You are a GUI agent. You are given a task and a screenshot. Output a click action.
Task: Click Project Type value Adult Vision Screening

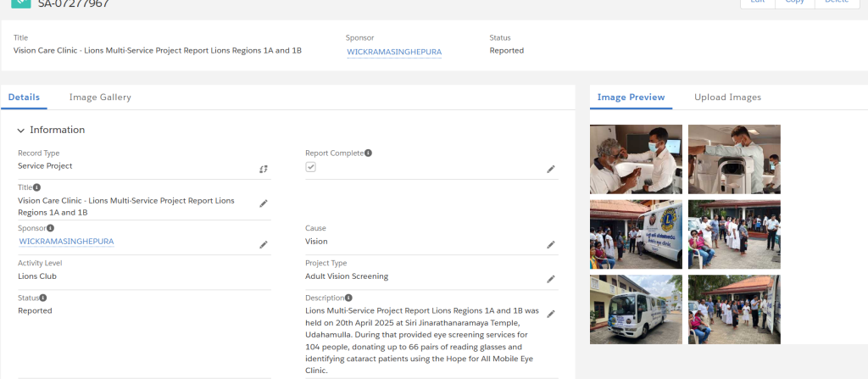(347, 276)
